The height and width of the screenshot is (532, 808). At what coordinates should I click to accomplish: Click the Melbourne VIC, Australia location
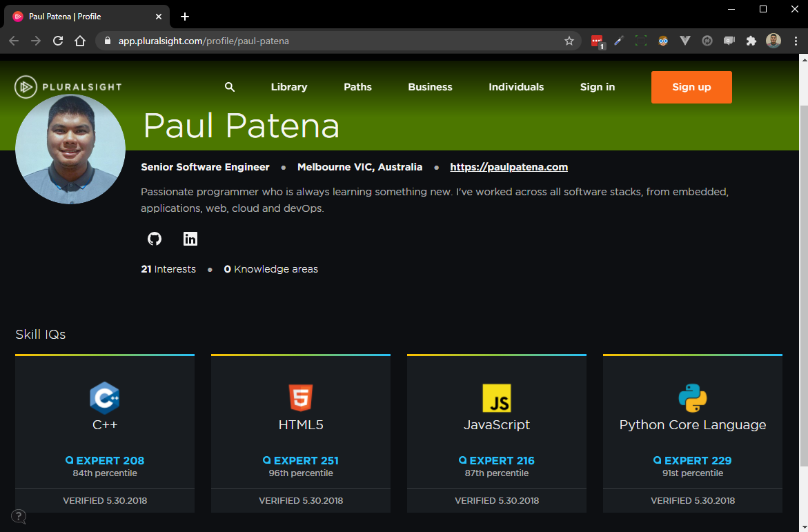tap(359, 167)
